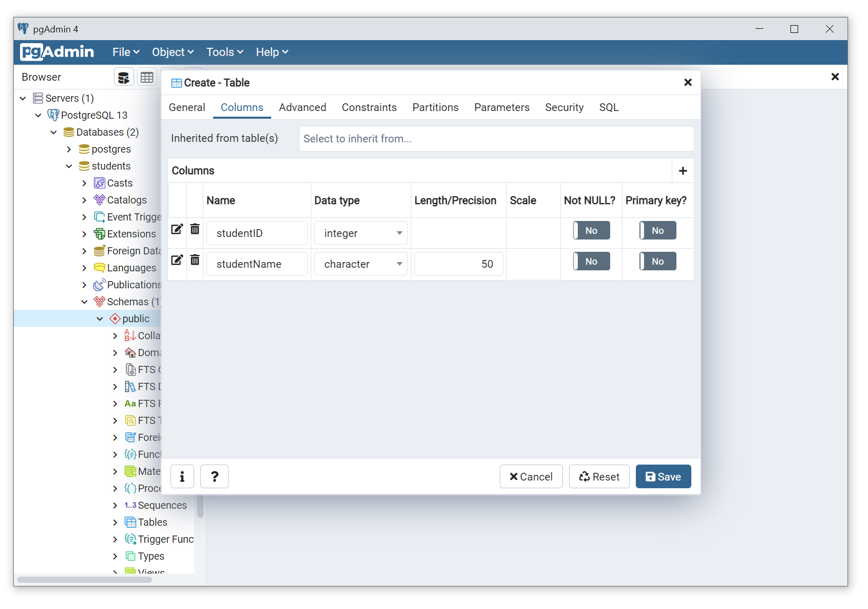This screenshot has width=868, height=609.
Task: Open the File menu
Action: click(x=126, y=52)
